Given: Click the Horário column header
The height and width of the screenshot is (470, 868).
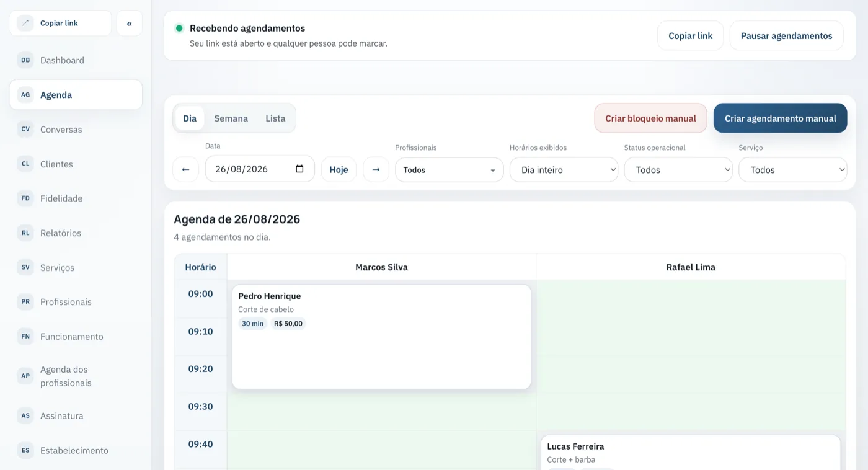Looking at the screenshot, I should pyautogui.click(x=200, y=267).
